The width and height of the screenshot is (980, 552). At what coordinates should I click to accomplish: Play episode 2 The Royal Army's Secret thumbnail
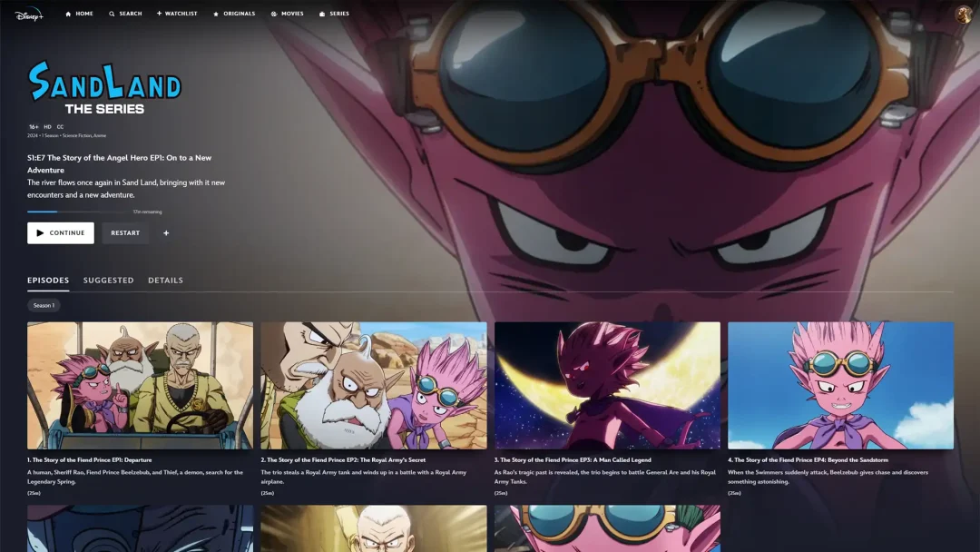point(374,386)
